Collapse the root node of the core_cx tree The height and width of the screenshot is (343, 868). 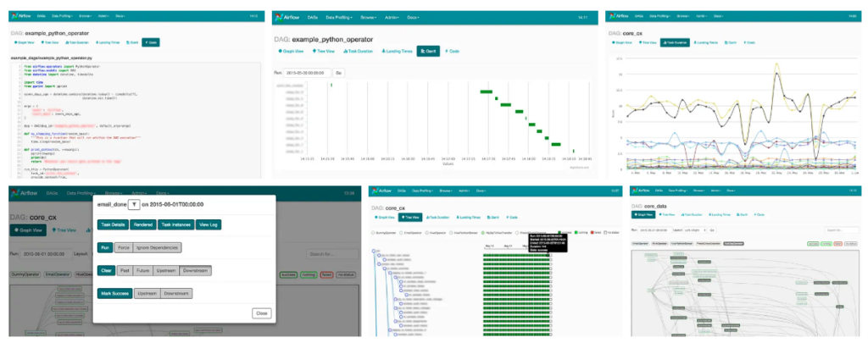point(374,251)
